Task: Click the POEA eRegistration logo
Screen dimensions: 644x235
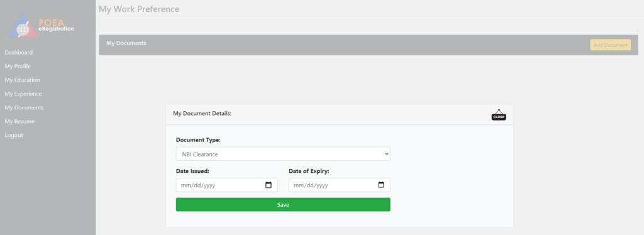Action: (x=41, y=26)
